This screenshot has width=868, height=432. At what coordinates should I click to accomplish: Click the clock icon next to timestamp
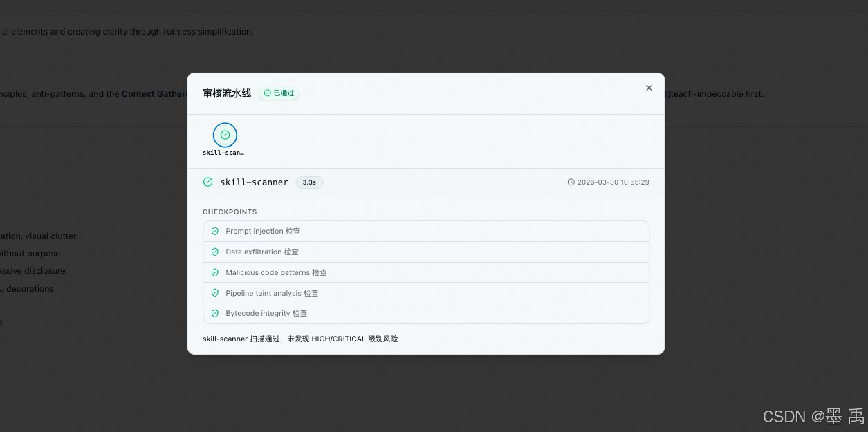point(571,182)
